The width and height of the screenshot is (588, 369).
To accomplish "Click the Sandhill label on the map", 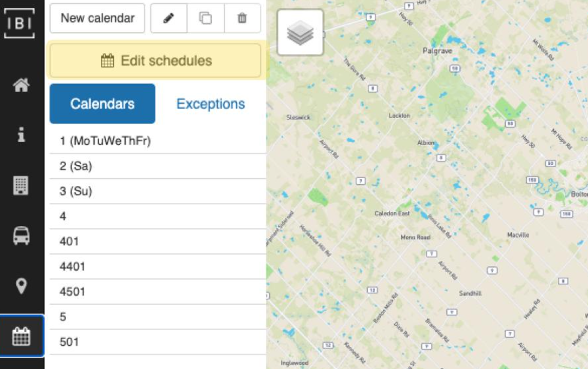I will pos(470,293).
